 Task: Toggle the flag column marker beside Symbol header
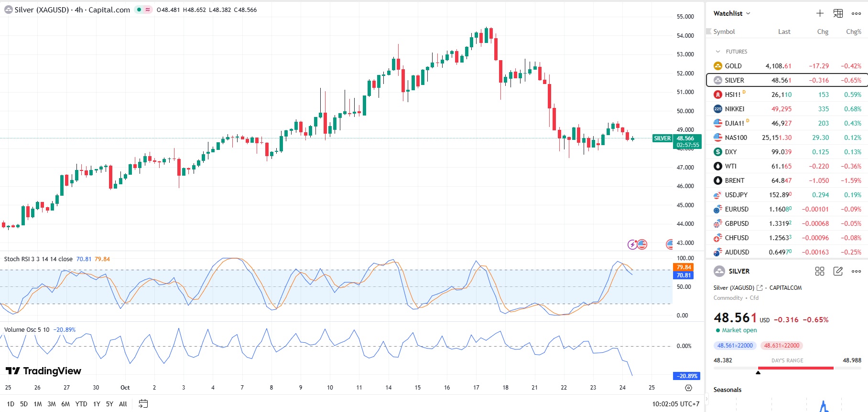click(709, 32)
